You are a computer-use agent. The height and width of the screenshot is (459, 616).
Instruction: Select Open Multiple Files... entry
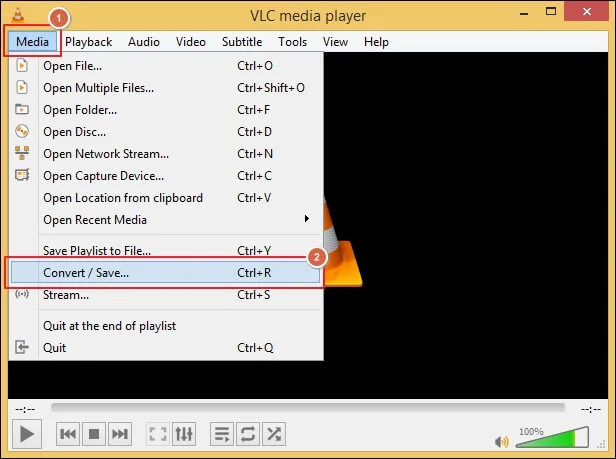coord(165,88)
